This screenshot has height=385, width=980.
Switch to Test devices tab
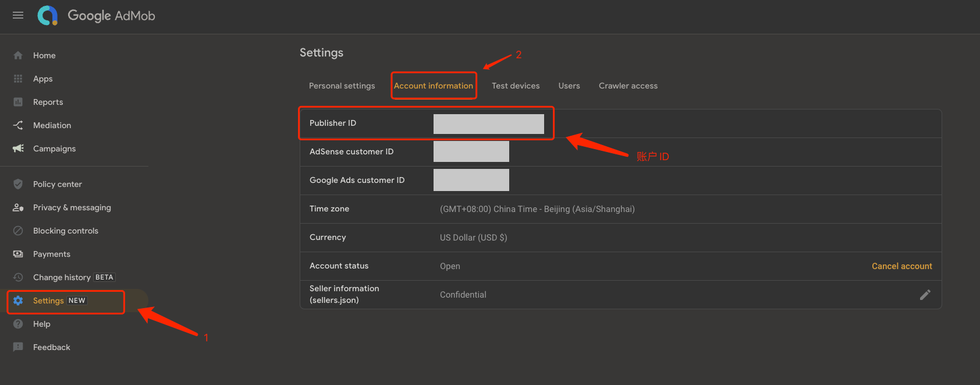click(516, 86)
